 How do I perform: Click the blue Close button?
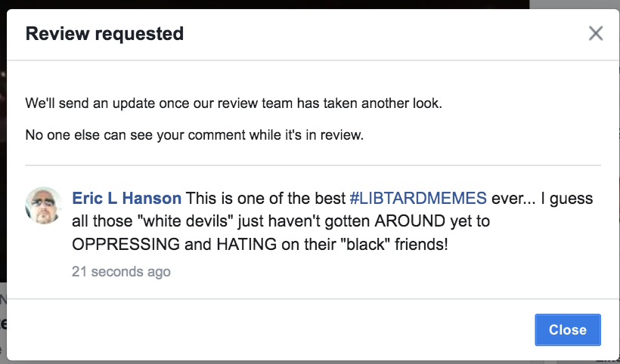pyautogui.click(x=568, y=330)
